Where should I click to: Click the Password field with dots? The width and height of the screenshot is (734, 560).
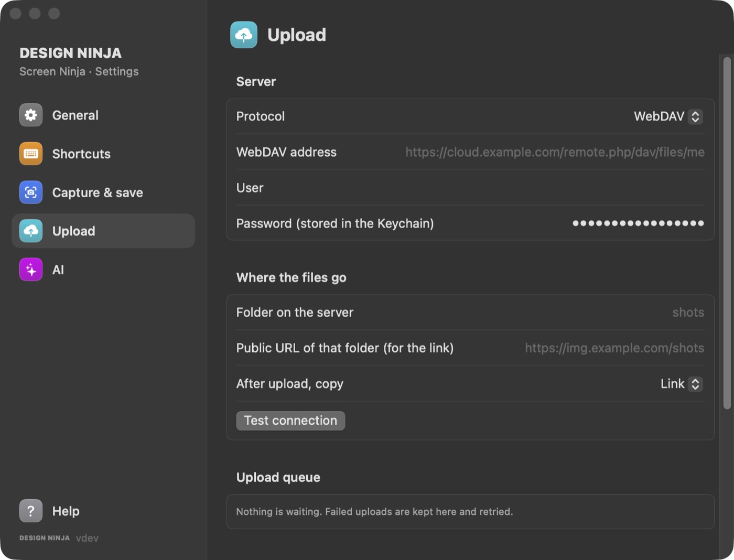(x=638, y=223)
